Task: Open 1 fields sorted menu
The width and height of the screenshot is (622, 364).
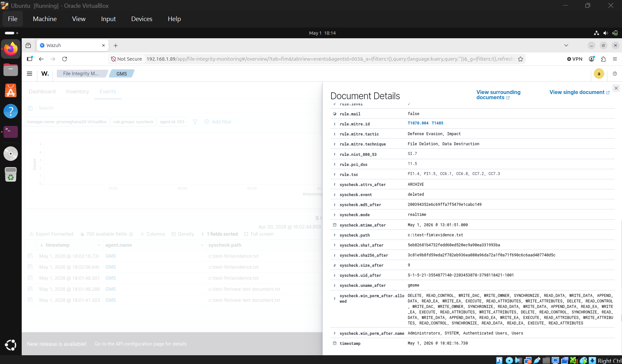Action: pos(219,234)
